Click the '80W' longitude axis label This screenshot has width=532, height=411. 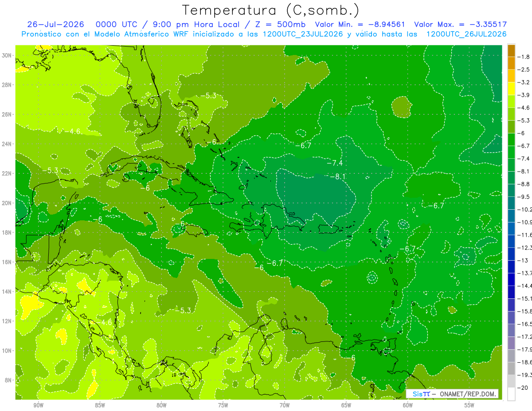161,405
